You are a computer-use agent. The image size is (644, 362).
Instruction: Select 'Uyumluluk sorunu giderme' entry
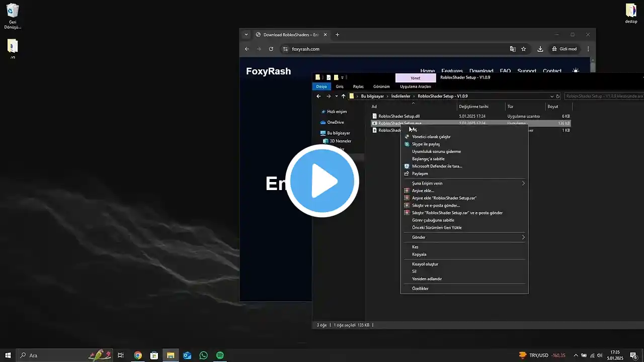(x=436, y=151)
